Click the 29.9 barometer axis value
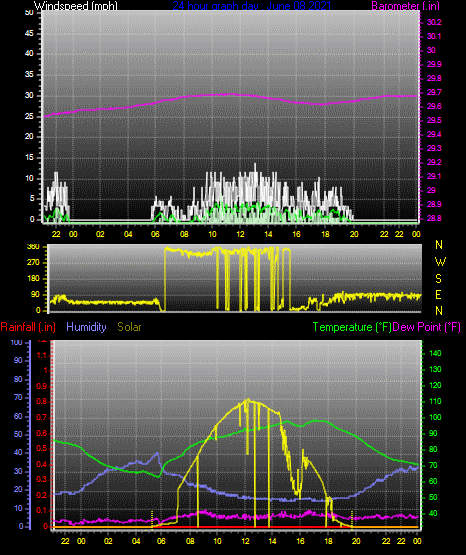The image size is (466, 555). [x=434, y=64]
